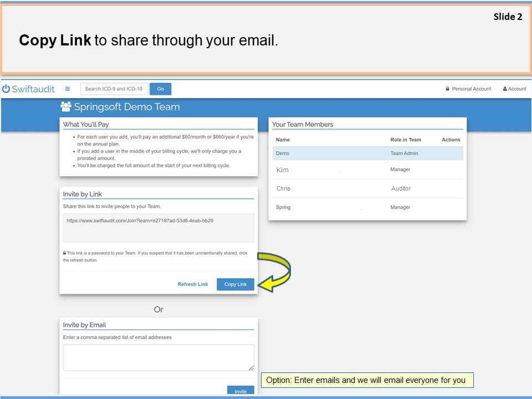Viewport: 532px width, 399px height.
Task: Open the Personal Account menu
Action: (471, 89)
